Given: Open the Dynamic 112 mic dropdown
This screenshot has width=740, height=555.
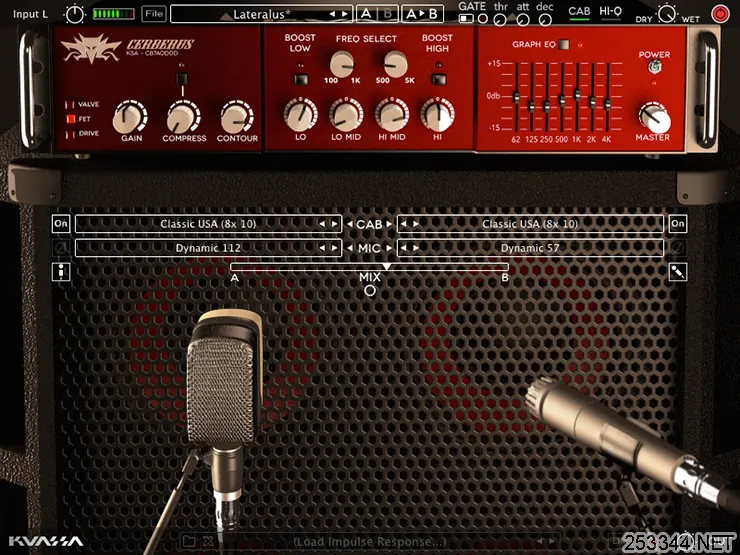Looking at the screenshot, I should (208, 248).
